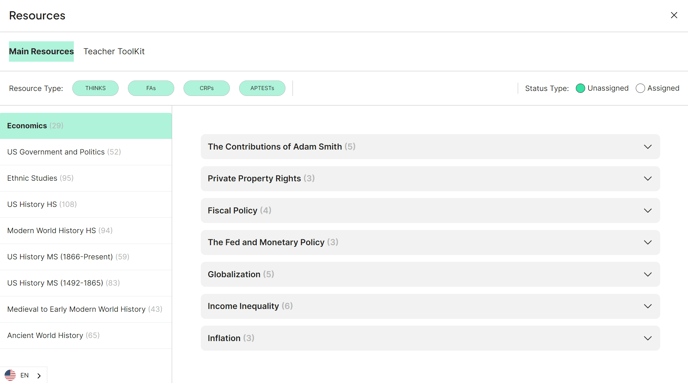Toggle the CRPs resource type filter

pos(207,88)
